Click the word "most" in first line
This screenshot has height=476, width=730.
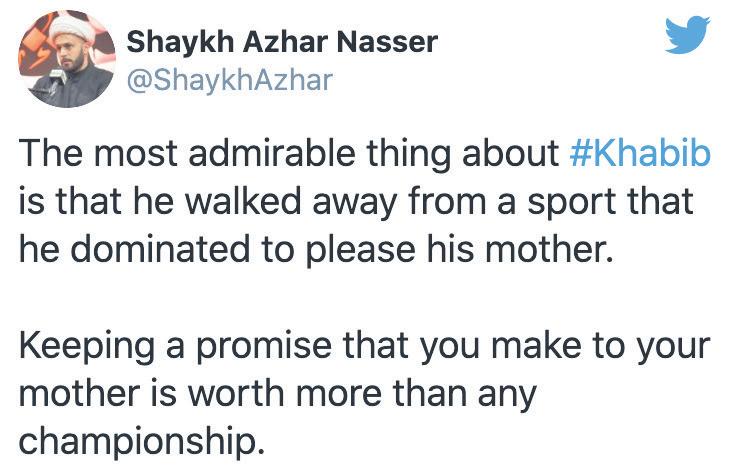pyautogui.click(x=136, y=154)
